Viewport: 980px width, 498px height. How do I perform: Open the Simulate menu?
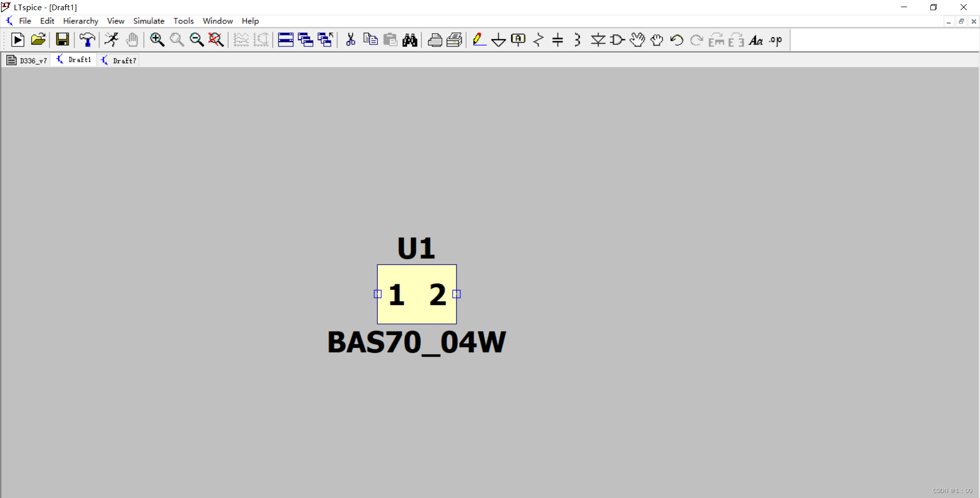[149, 21]
